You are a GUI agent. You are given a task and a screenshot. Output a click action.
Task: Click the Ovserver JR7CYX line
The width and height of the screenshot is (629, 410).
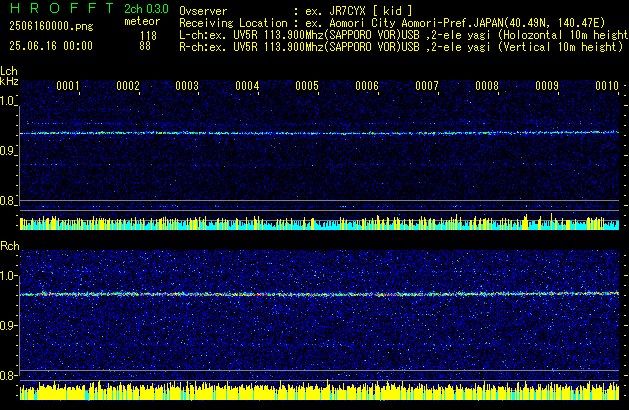(296, 11)
